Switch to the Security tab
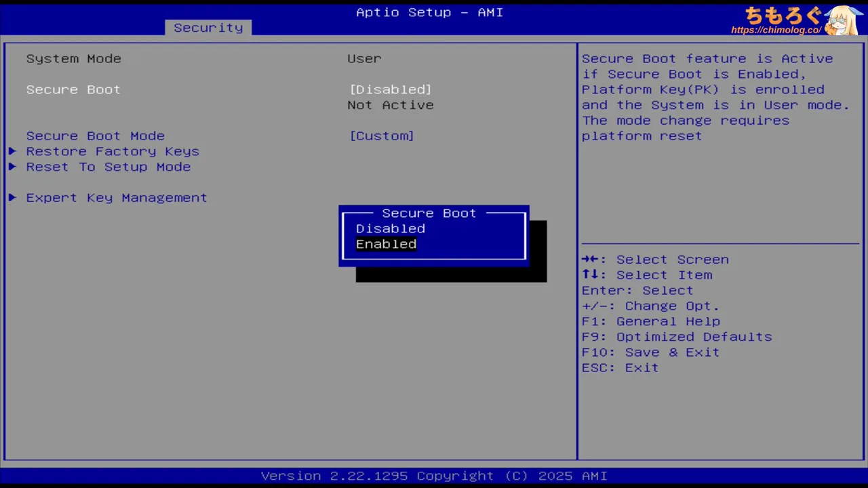This screenshot has width=868, height=488. coord(208,28)
